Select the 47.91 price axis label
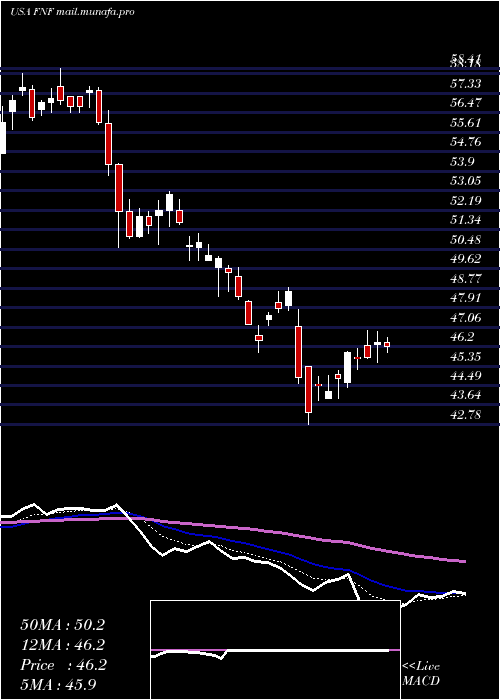Screen dimensions: 500x700 pyautogui.click(x=466, y=298)
